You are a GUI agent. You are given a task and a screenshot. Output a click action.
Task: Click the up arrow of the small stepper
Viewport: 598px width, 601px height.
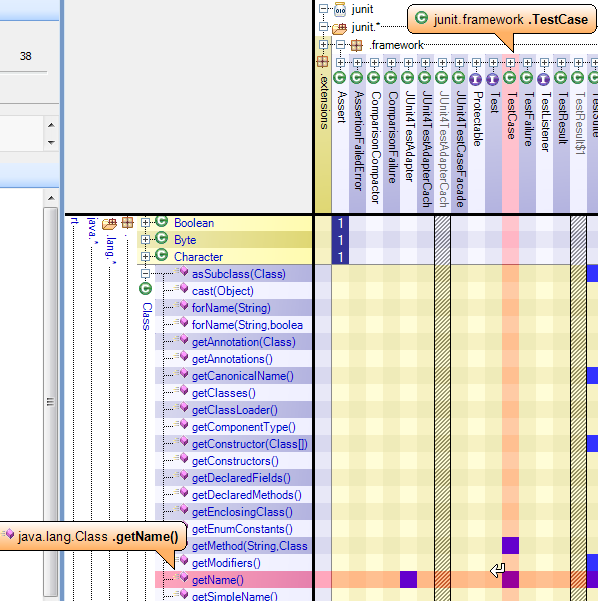click(51, 125)
